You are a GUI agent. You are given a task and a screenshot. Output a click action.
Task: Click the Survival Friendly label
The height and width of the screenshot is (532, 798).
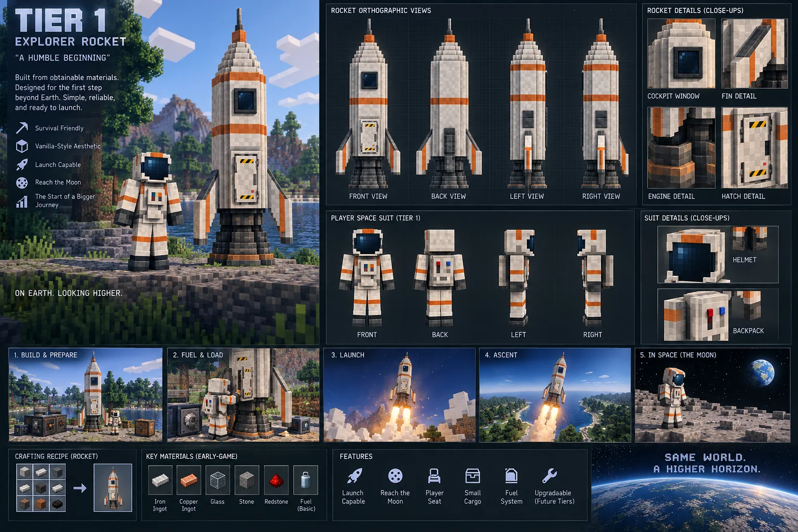coord(59,128)
